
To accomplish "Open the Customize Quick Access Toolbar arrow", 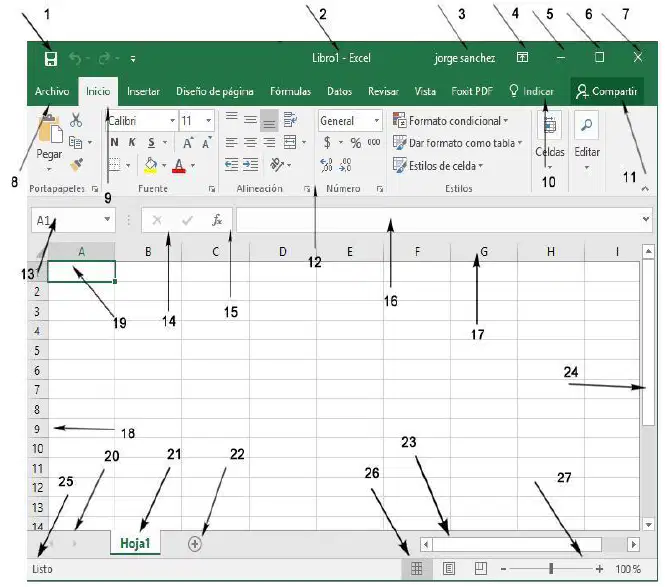I will (133, 59).
